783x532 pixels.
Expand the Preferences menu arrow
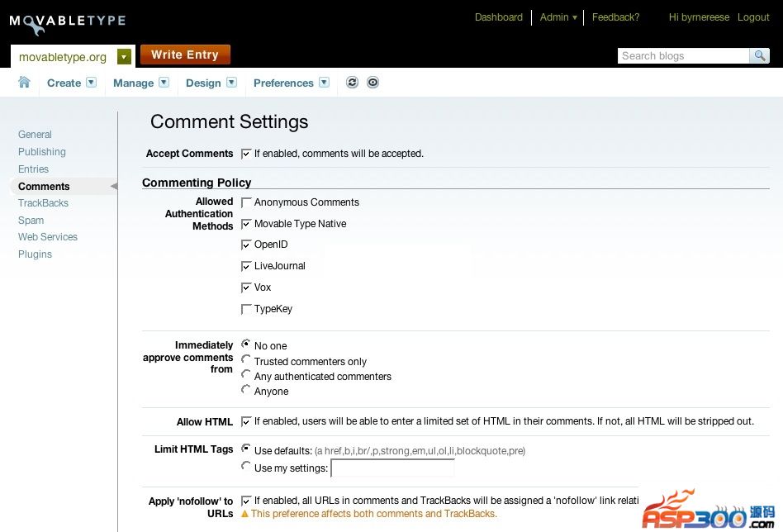(324, 82)
